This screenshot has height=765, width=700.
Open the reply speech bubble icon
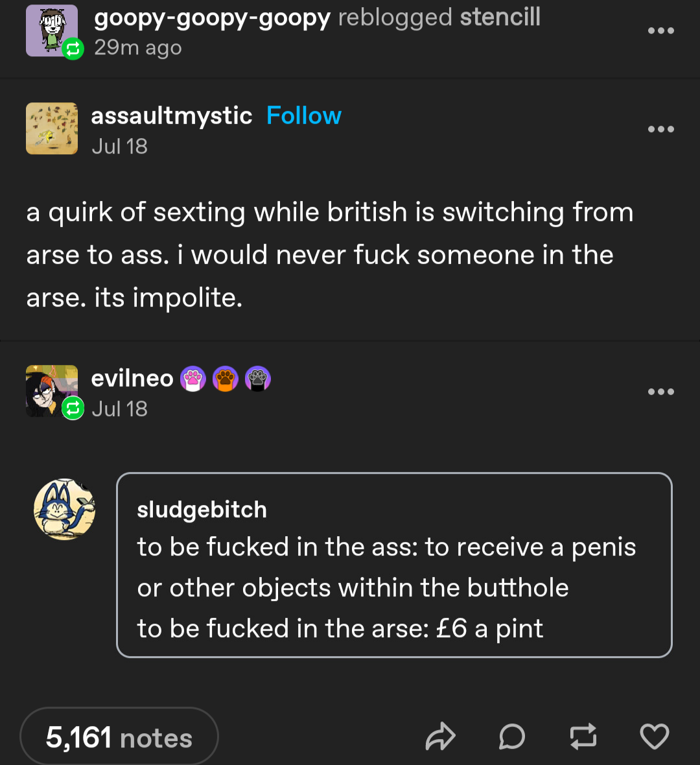(512, 736)
